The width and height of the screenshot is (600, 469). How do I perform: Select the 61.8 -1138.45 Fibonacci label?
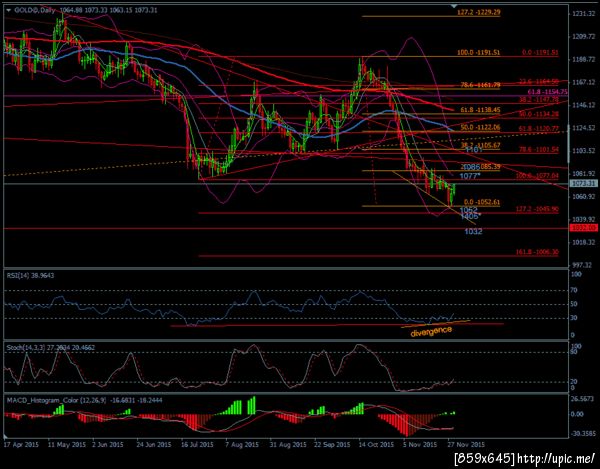pyautogui.click(x=480, y=110)
